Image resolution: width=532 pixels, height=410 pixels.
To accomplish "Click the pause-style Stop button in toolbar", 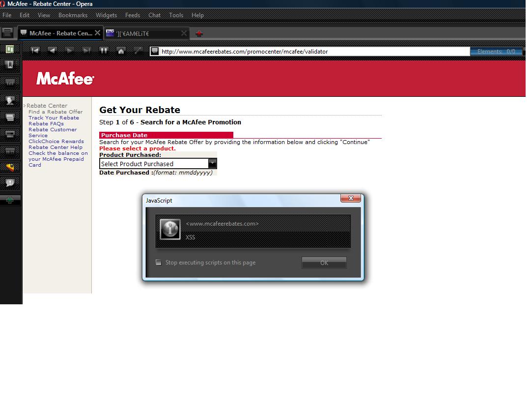I will coord(104,51).
